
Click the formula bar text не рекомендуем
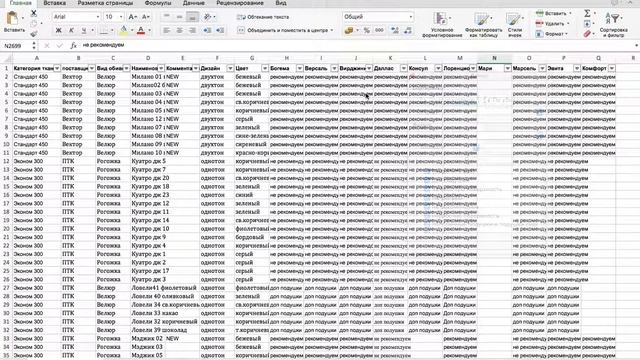coord(103,45)
